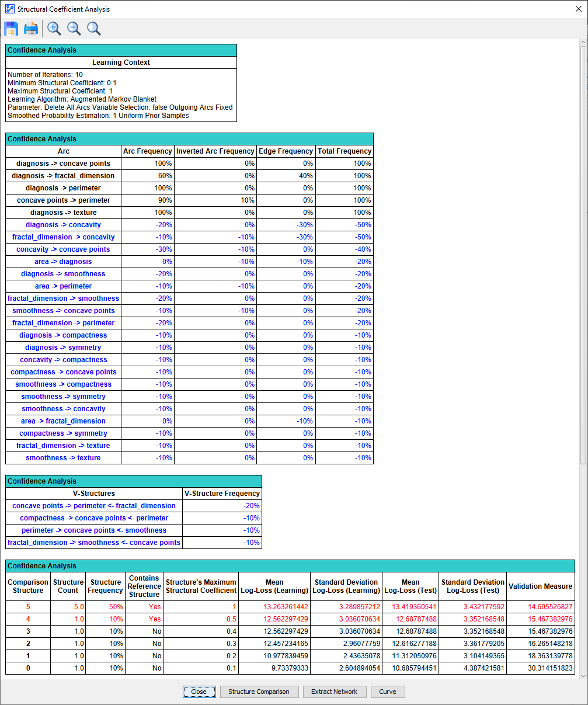Select 'concave points -> perimeter <- fractal_dimension' v-structure

(x=94, y=506)
